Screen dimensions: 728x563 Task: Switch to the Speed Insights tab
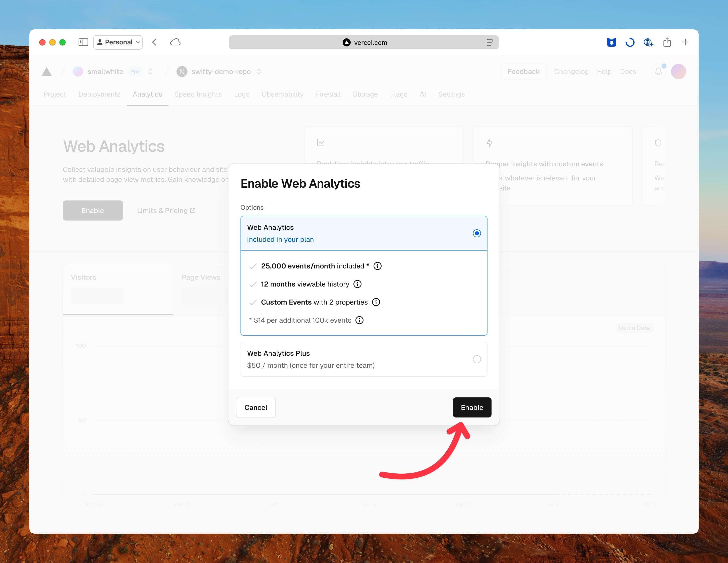click(198, 94)
